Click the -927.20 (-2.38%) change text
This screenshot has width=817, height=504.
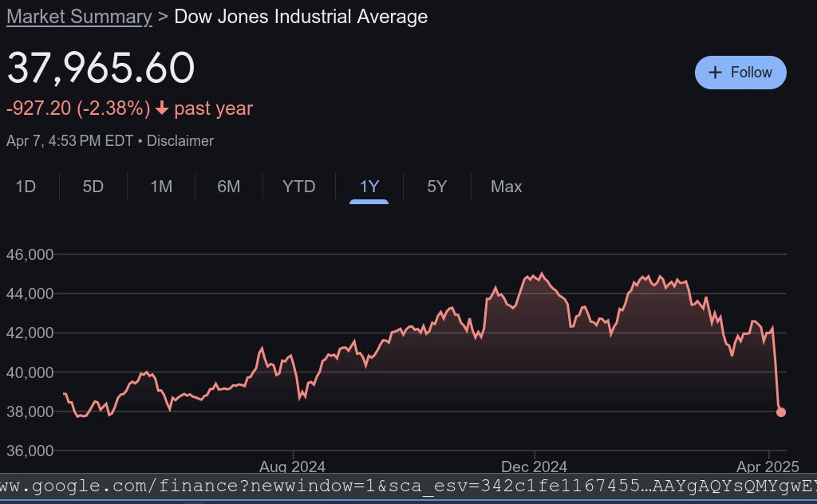tap(78, 108)
